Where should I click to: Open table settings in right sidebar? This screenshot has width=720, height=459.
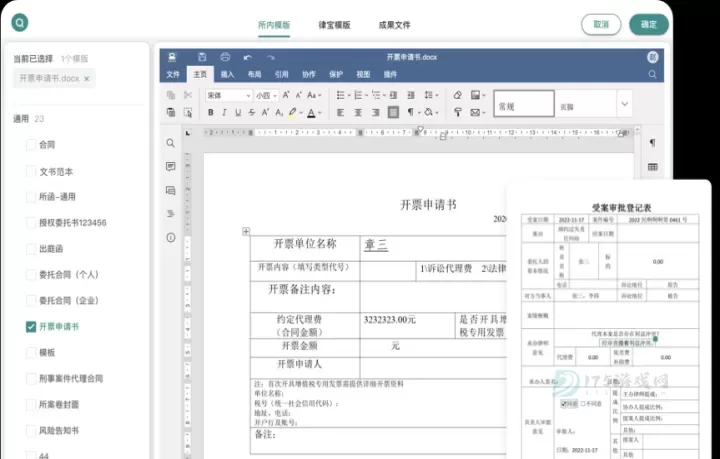652,167
